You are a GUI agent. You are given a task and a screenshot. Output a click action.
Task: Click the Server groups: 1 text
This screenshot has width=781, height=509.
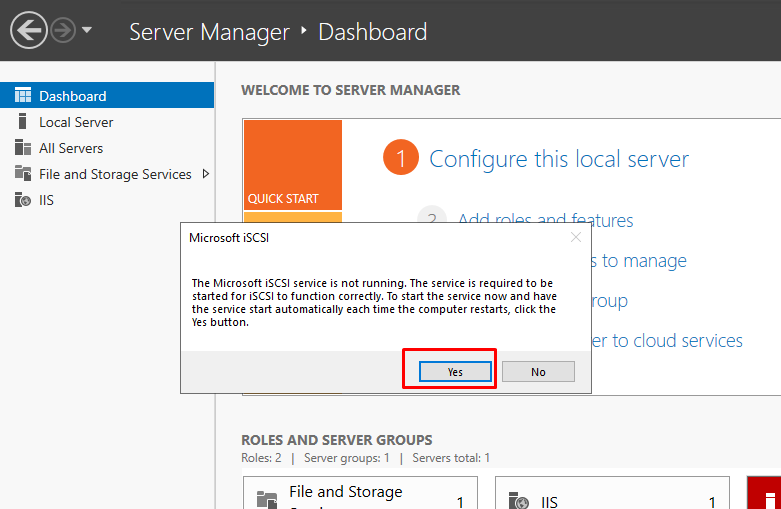coord(347,458)
